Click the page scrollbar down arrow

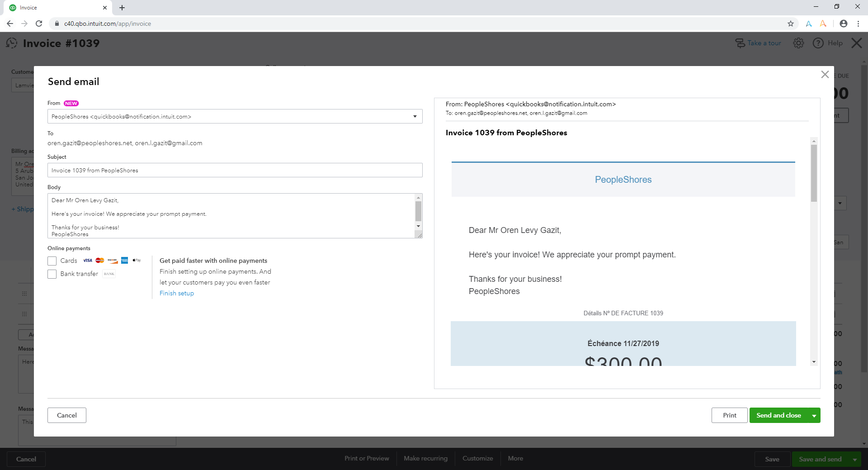tap(864, 444)
